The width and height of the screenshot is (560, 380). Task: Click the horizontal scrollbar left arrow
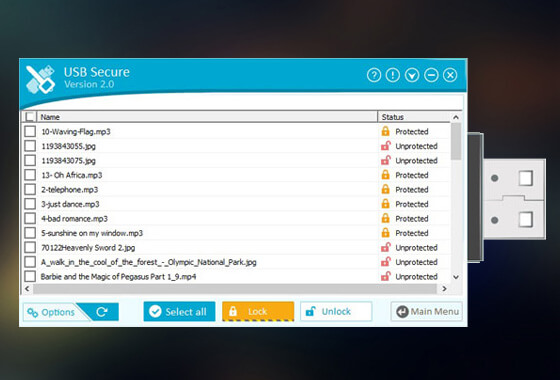[x=28, y=288]
